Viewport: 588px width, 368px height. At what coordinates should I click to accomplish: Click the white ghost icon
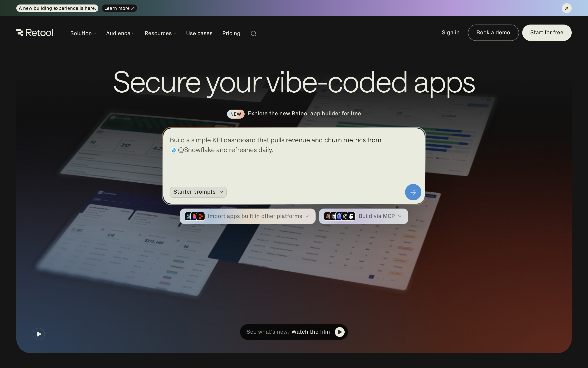pos(351,216)
